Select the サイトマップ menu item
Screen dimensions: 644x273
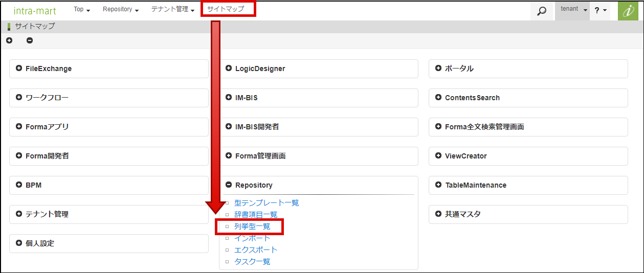[x=226, y=9]
